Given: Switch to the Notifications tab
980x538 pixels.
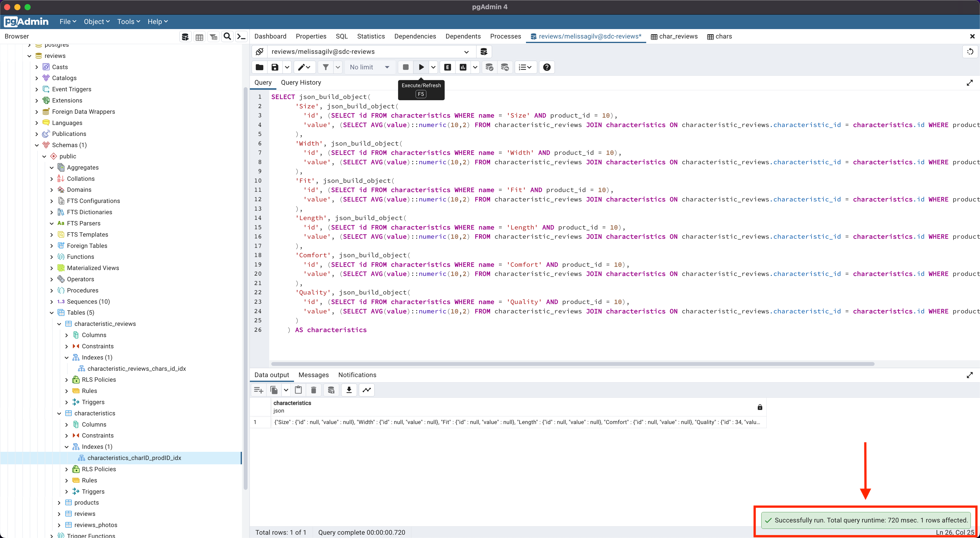Looking at the screenshot, I should [x=357, y=375].
